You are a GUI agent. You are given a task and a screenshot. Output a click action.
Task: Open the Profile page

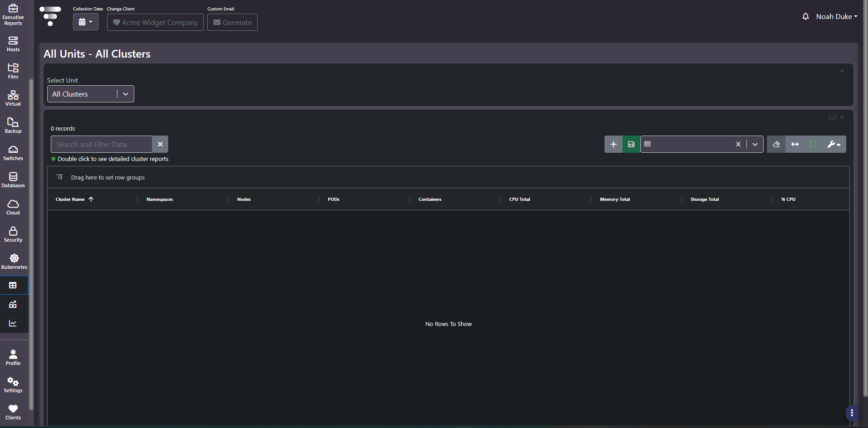coord(13,358)
